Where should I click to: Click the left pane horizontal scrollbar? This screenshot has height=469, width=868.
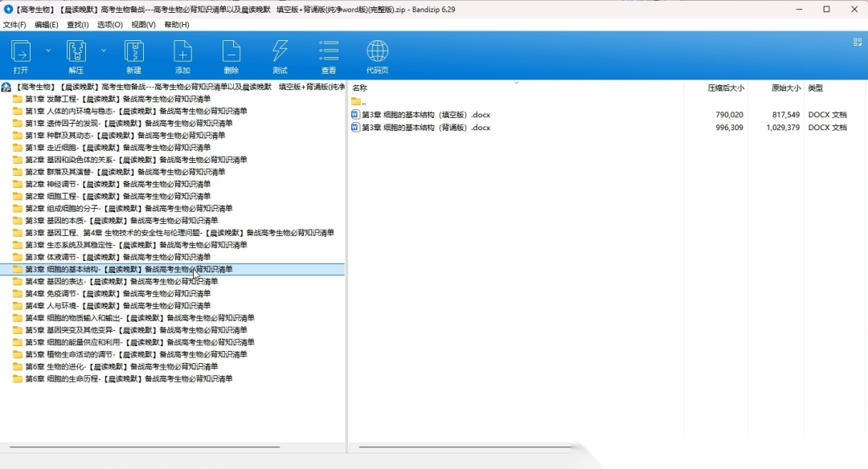pyautogui.click(x=145, y=447)
